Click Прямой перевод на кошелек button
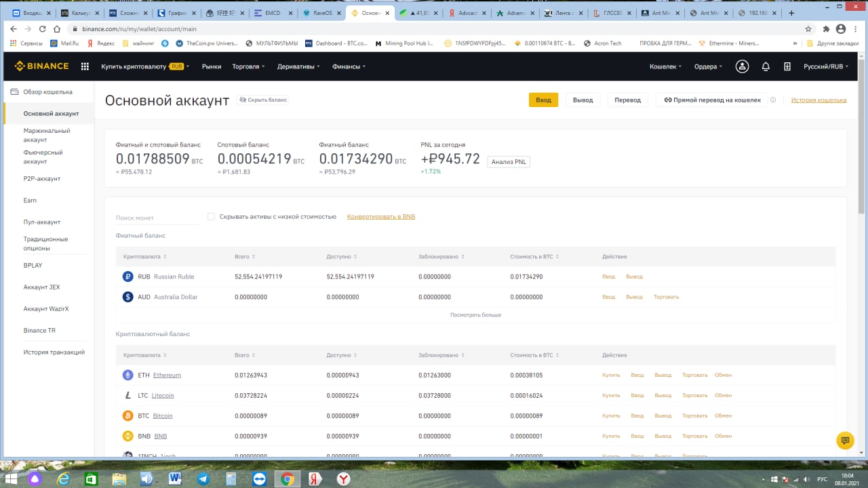The image size is (868, 488). (x=712, y=100)
